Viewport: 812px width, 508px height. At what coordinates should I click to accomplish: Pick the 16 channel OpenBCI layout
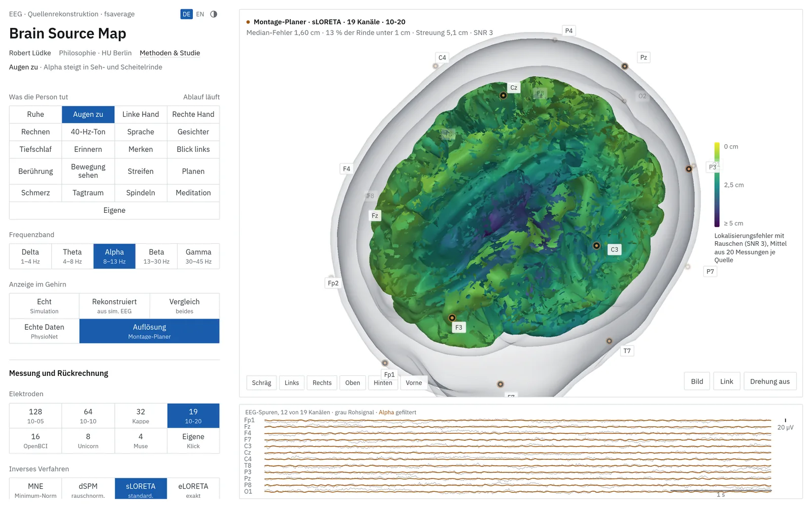pyautogui.click(x=36, y=440)
